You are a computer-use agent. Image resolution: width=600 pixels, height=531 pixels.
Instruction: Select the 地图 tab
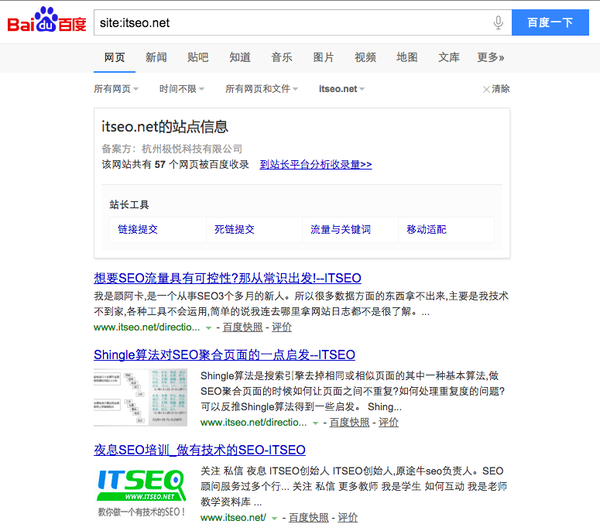coord(407,57)
